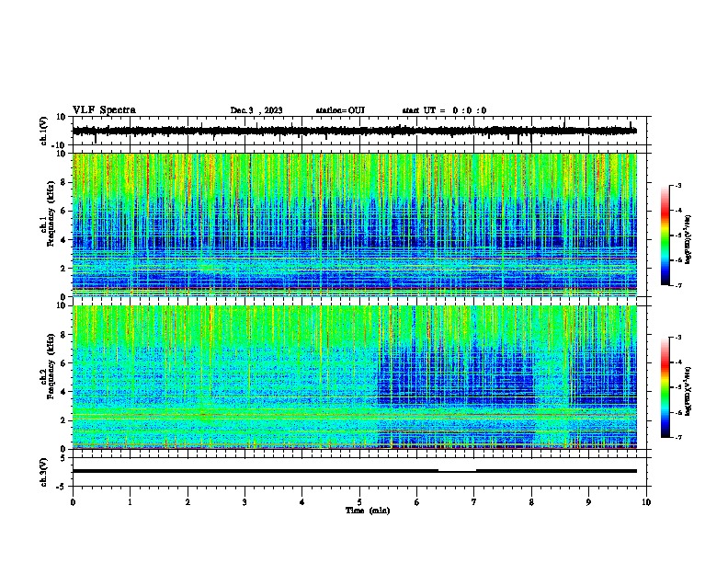Click the gap in ch.3 trace near minute 7
This screenshot has width=728, height=563.
458,471
